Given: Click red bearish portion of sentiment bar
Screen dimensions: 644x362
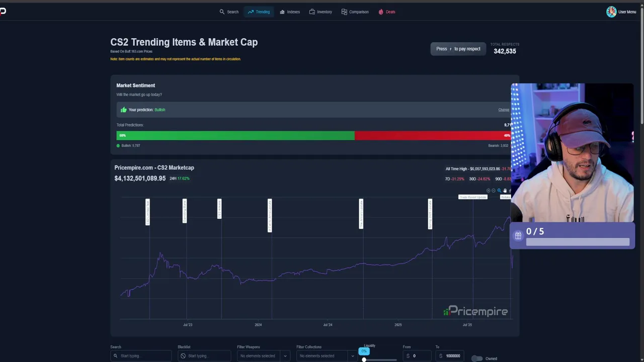Looking at the screenshot, I should pyautogui.click(x=433, y=135).
